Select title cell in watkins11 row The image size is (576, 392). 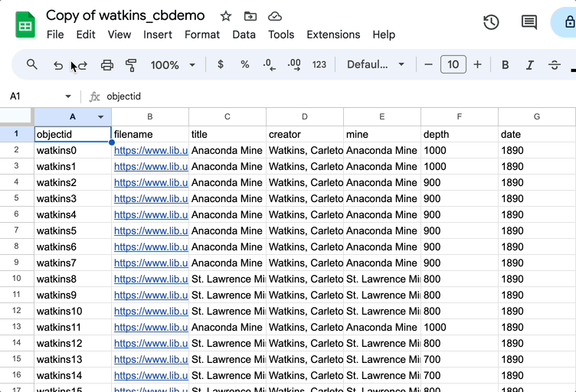coord(227,328)
